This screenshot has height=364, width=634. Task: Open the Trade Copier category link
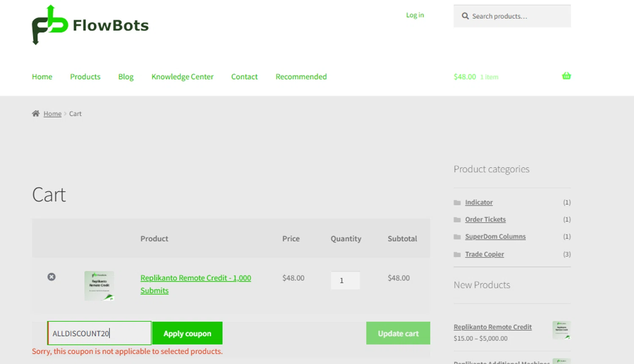485,254
